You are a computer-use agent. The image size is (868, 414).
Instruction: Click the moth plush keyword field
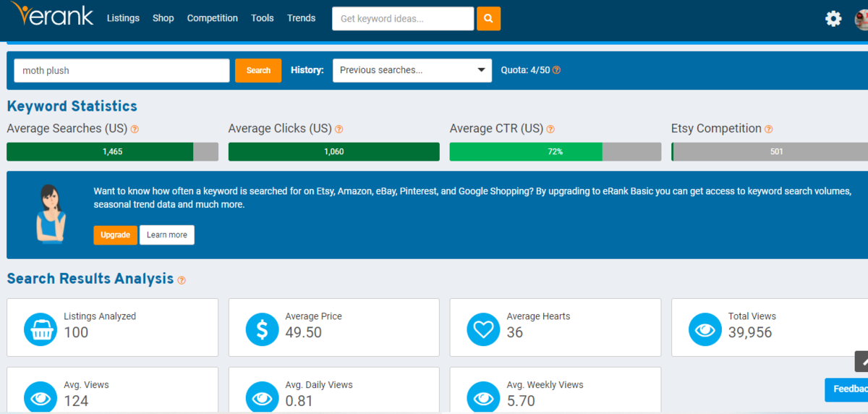tap(122, 70)
